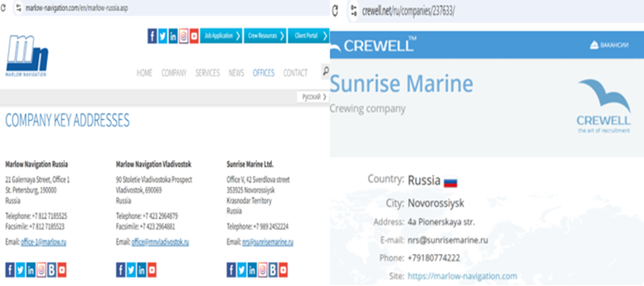Reload the crewell.net browser page
Image resolution: width=644 pixels, height=286 pixels.
pos(335,11)
